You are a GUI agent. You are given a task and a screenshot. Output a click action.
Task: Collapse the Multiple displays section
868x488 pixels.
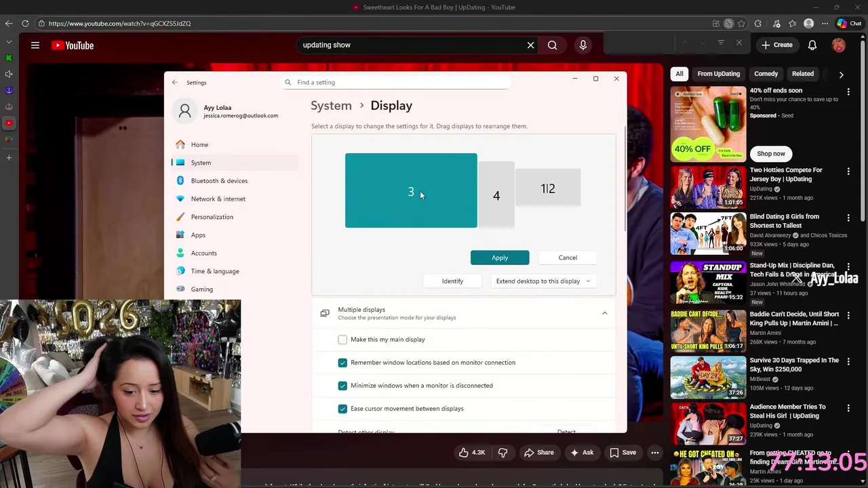click(604, 313)
